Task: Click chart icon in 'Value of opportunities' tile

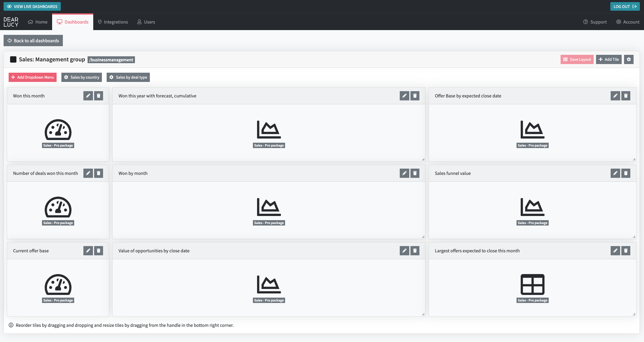Action: click(x=269, y=285)
